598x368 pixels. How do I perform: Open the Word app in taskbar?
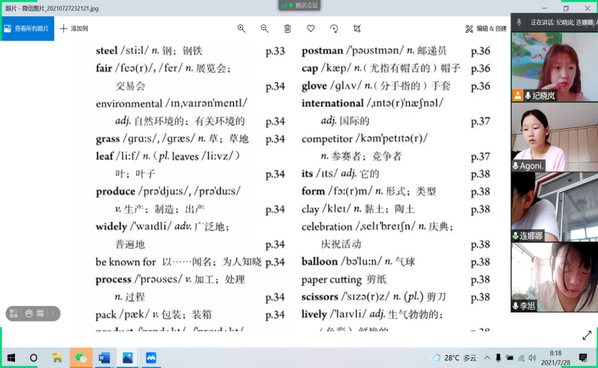pyautogui.click(x=104, y=358)
